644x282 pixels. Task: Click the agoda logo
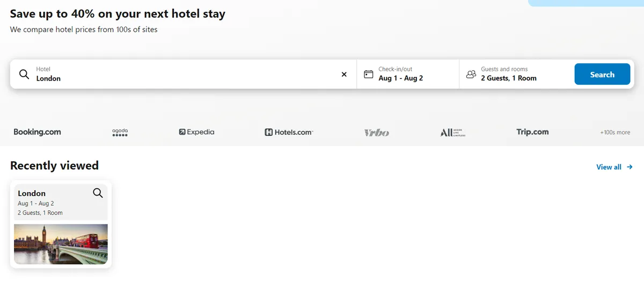coord(120,132)
